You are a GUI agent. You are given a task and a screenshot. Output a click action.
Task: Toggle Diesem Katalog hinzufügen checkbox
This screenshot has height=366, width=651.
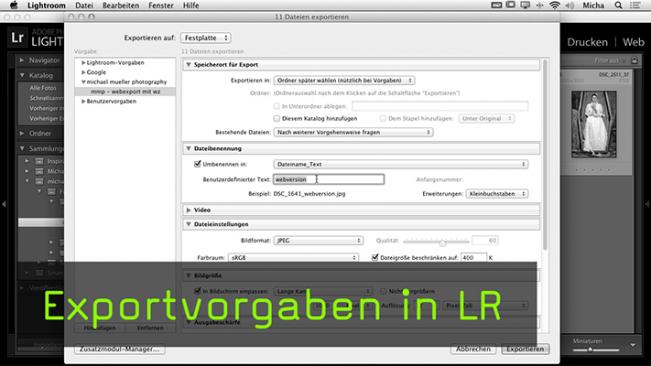(277, 119)
